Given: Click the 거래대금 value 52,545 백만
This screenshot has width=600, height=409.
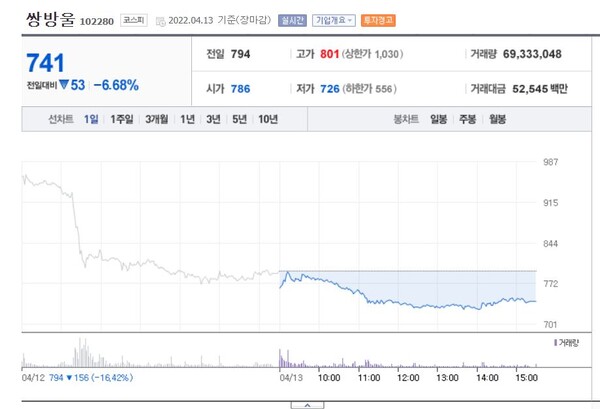Looking at the screenshot, I should click(540, 89).
